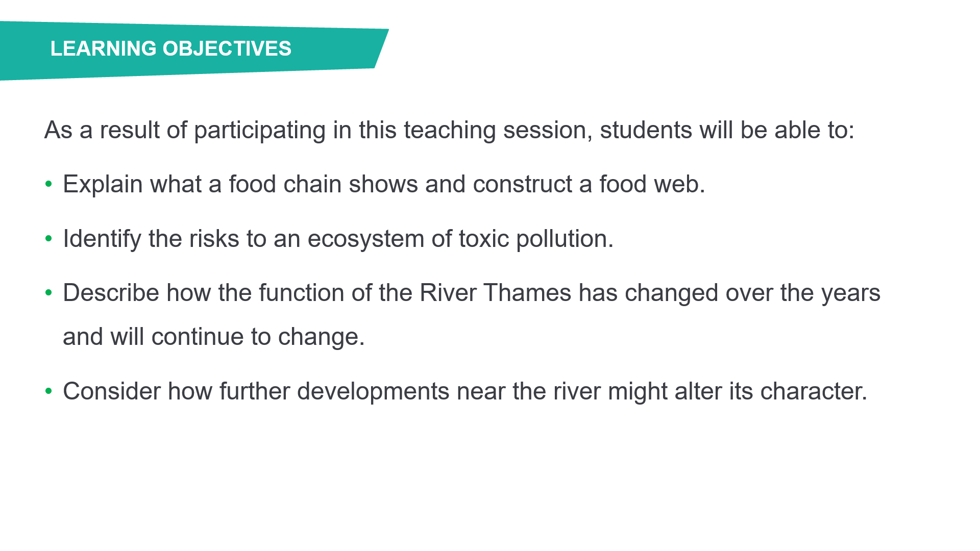Click the green bullet dot before 'Describe'
The height and width of the screenshot is (551, 980).
pos(49,292)
